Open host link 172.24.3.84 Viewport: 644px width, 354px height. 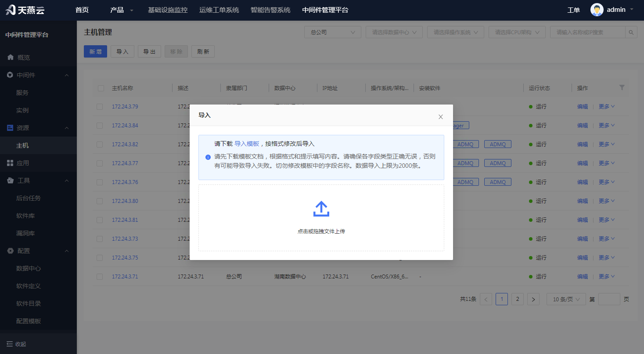pos(125,125)
